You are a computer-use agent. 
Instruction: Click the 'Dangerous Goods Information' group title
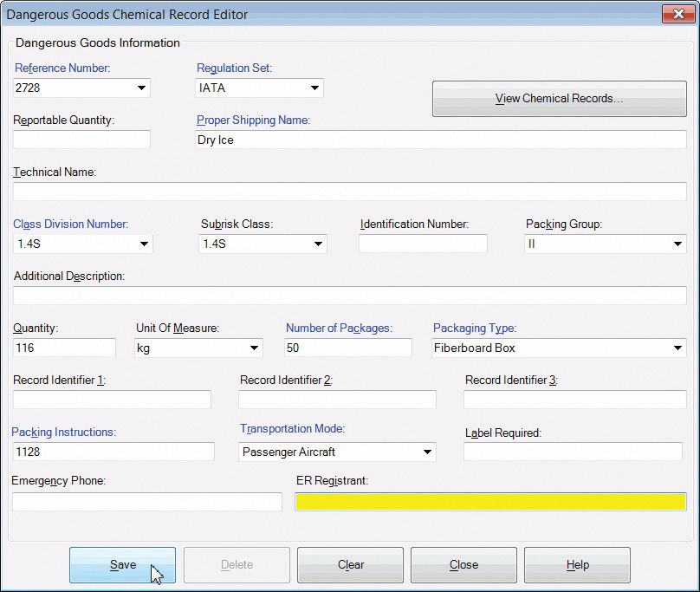tap(98, 42)
